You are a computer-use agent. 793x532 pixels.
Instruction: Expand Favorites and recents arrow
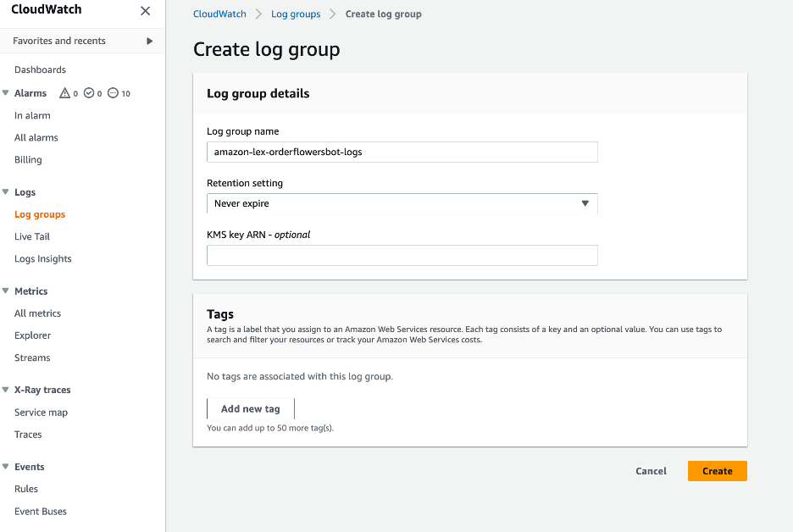(150, 41)
